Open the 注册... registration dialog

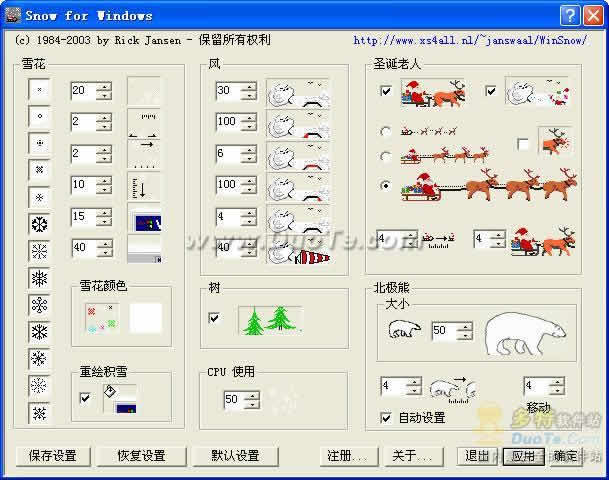click(349, 456)
